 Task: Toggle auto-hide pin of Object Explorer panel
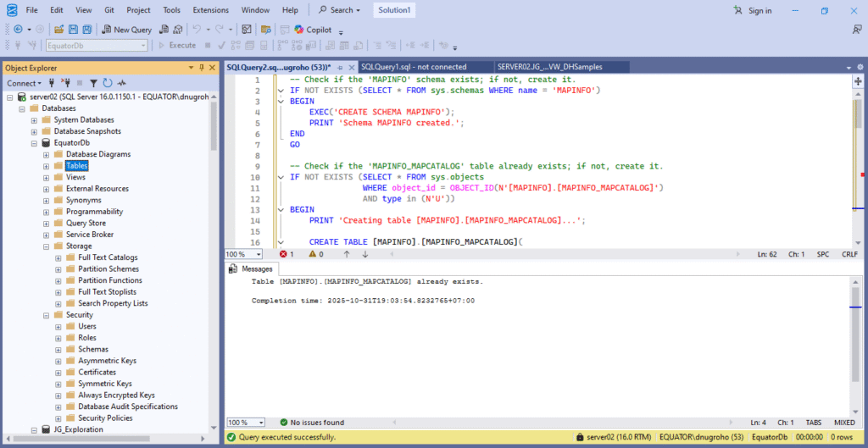click(202, 67)
